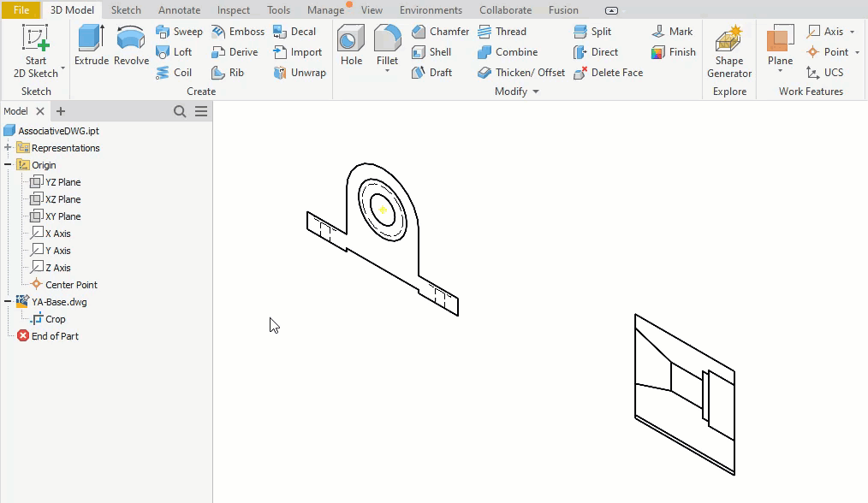Image resolution: width=868 pixels, height=503 pixels.
Task: Select the Mark tool
Action: pyautogui.click(x=672, y=32)
